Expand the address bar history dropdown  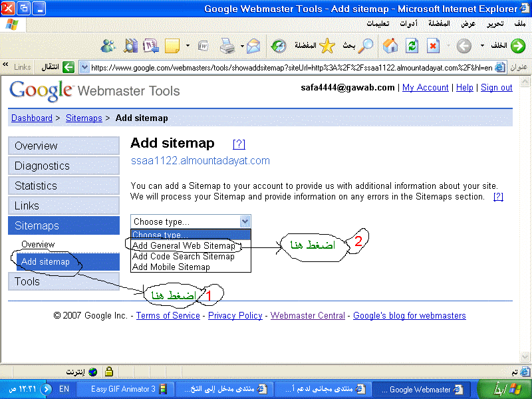(84, 68)
